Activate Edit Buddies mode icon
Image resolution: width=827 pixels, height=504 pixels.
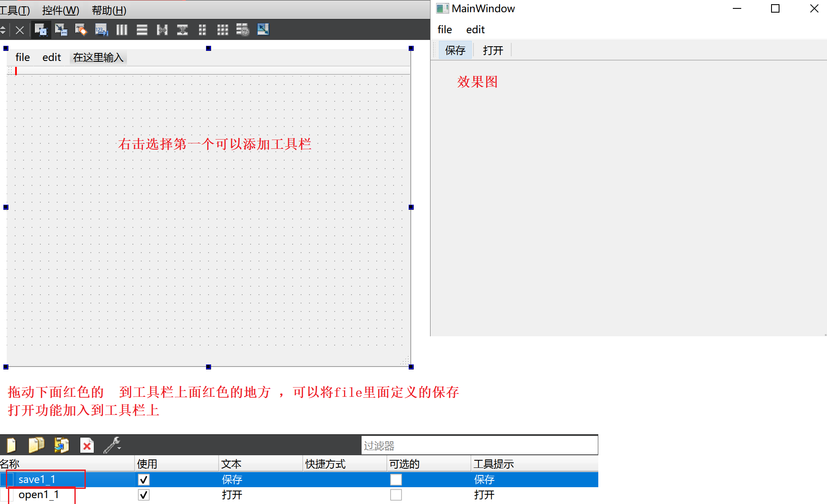point(81,30)
